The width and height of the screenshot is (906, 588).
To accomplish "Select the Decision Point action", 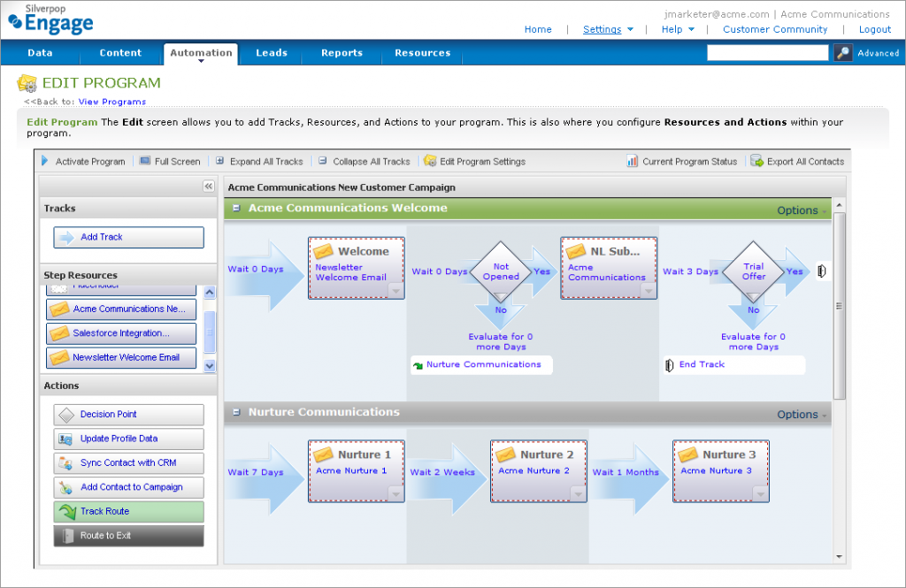I will pos(128,415).
